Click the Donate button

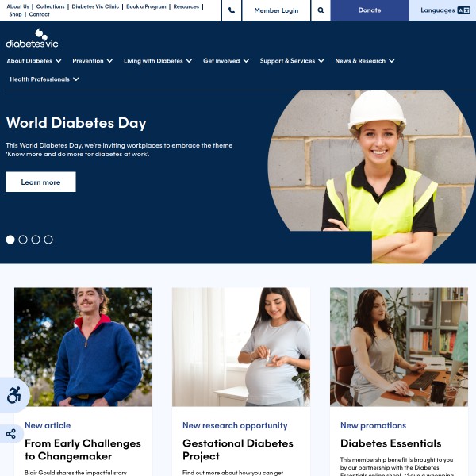370,10
